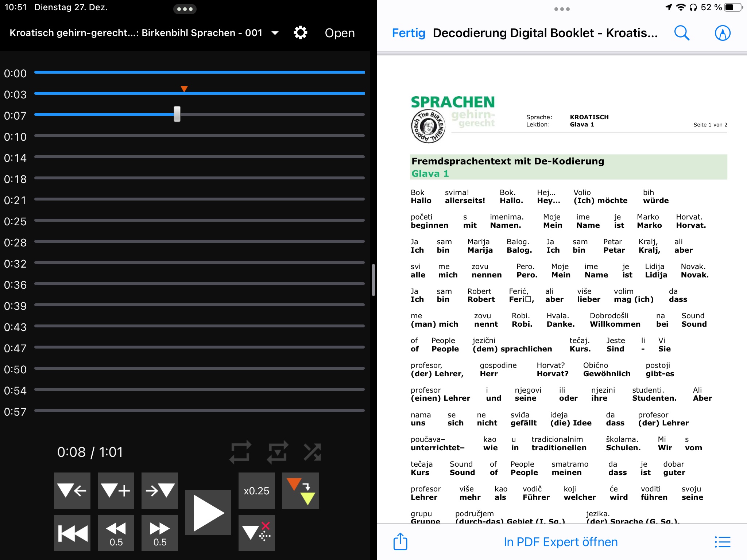The height and width of the screenshot is (560, 747).
Task: Toggle repeat-all loop mode
Action: 240,452
